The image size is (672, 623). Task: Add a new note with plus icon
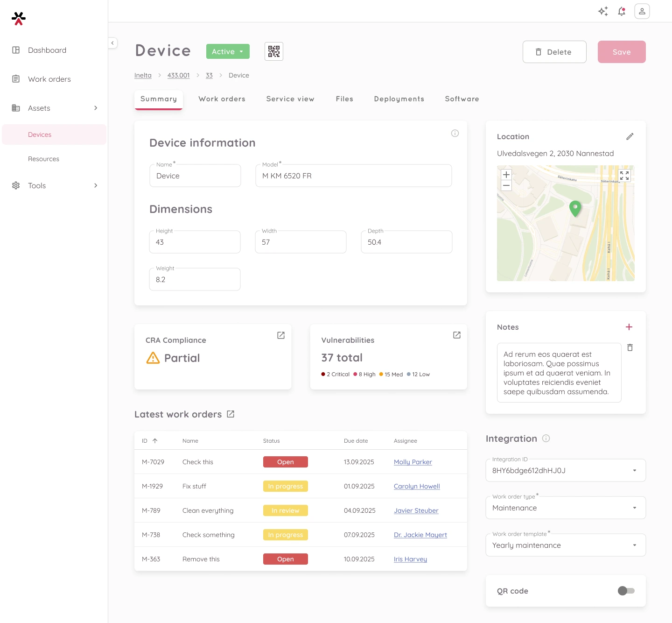629,327
